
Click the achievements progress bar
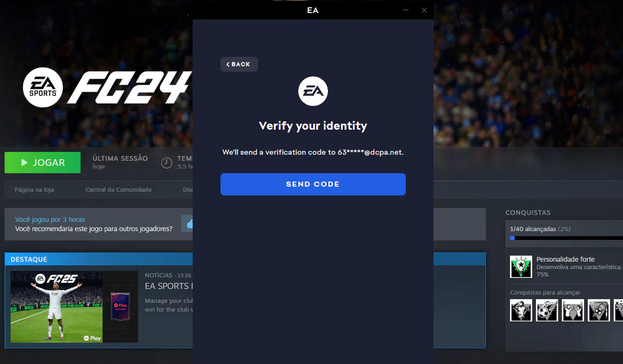pos(566,238)
